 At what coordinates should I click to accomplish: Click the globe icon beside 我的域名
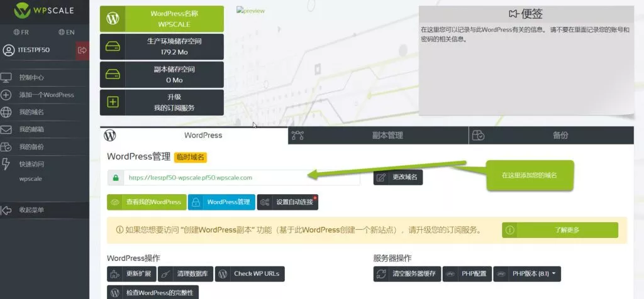(6, 112)
